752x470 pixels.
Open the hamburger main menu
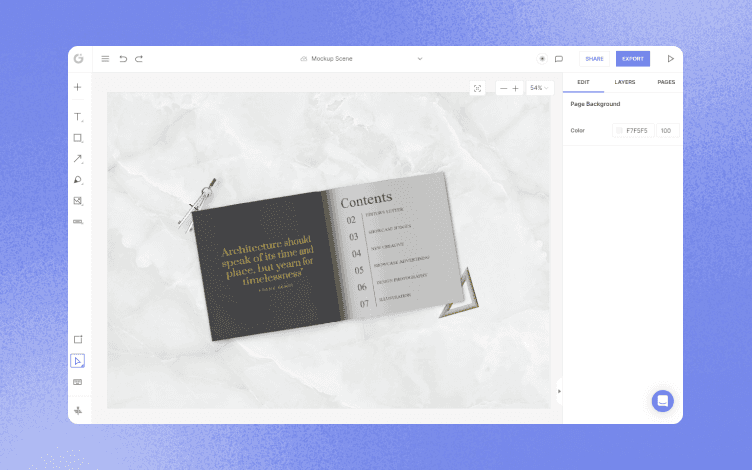click(105, 59)
